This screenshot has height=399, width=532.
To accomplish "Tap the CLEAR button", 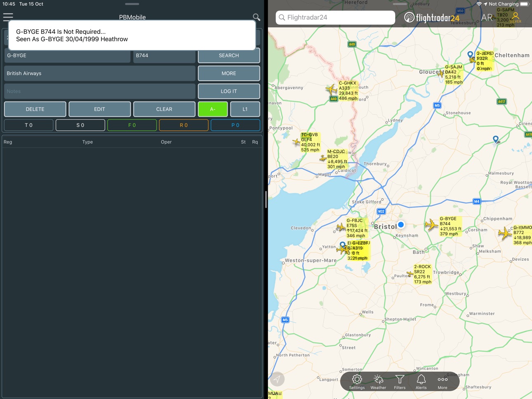I will (164, 109).
